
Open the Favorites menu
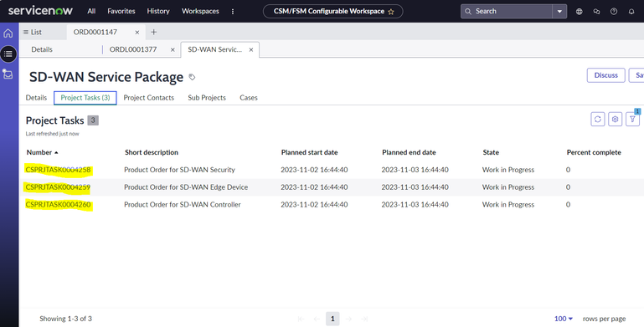pos(121,11)
